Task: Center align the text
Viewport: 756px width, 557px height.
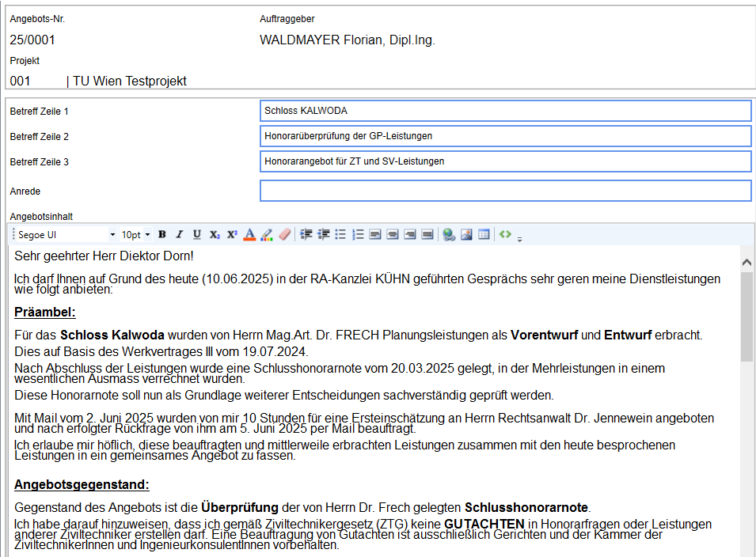Action: coord(393,235)
